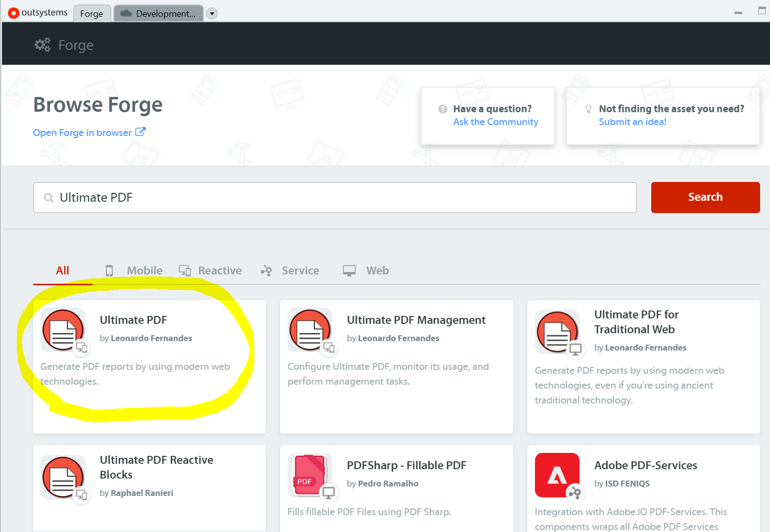
Task: Click author Pedro Ramalho
Action: [388, 484]
